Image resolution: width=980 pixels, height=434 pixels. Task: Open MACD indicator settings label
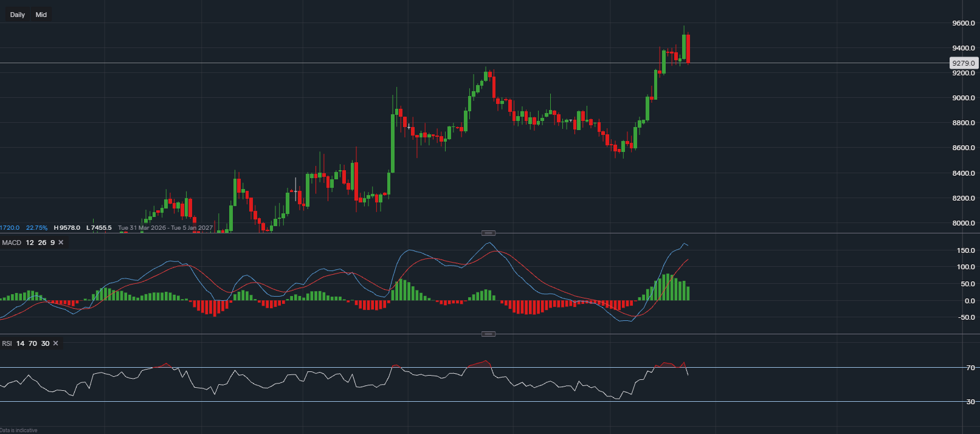(12, 243)
